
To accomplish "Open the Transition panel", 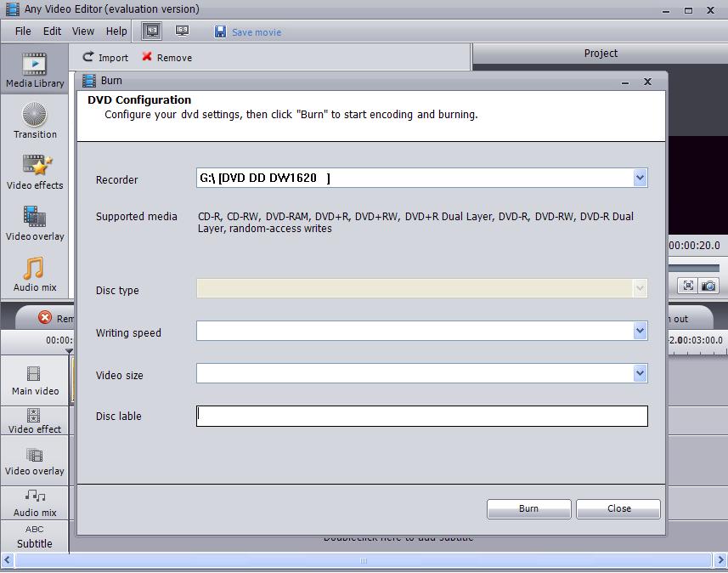I will [x=35, y=121].
